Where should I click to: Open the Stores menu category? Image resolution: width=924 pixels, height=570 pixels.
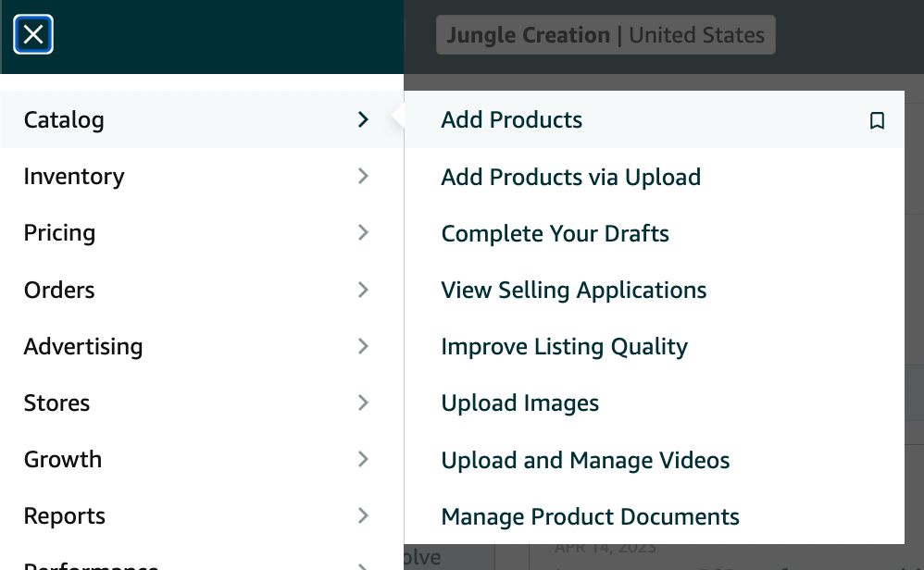(x=202, y=403)
